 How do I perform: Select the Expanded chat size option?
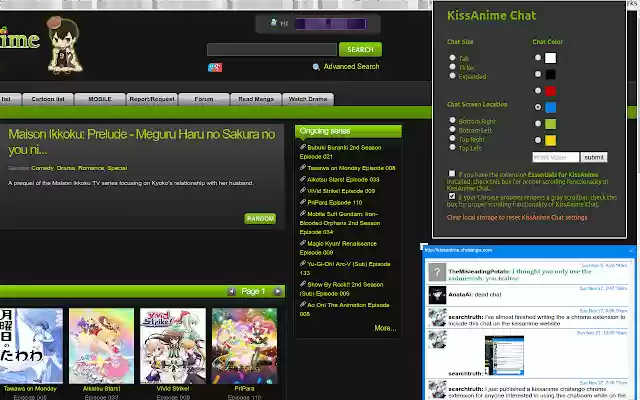pos(452,76)
